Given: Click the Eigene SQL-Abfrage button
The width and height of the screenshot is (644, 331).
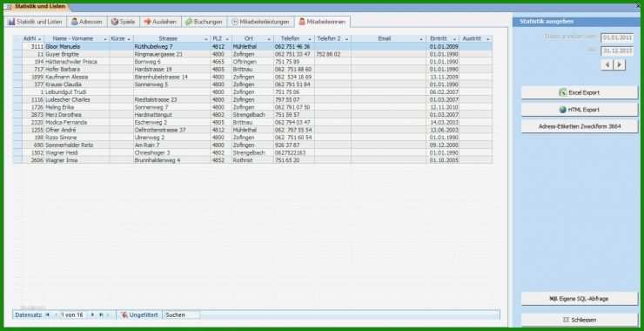Looking at the screenshot, I should [580, 299].
